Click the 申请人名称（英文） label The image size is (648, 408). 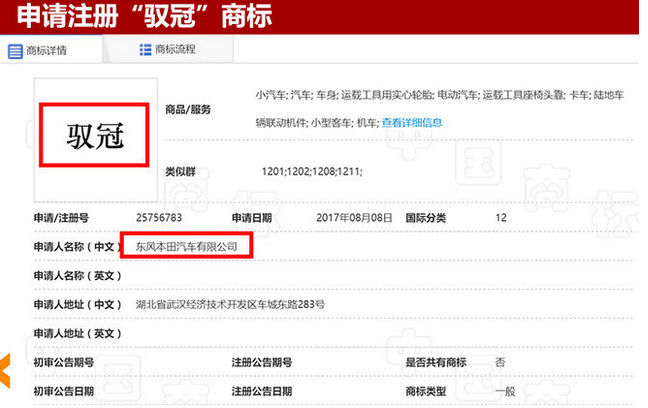(x=76, y=275)
